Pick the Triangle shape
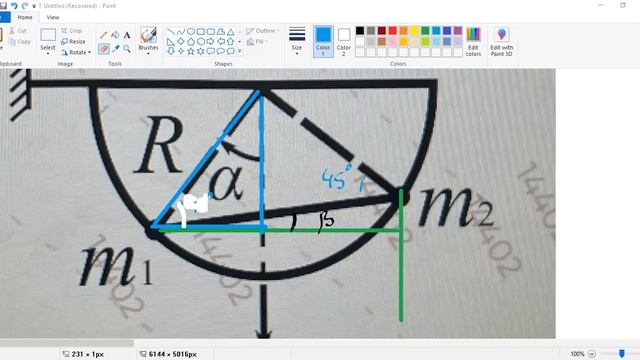Screen dimensions: 640x360 coord(231,31)
